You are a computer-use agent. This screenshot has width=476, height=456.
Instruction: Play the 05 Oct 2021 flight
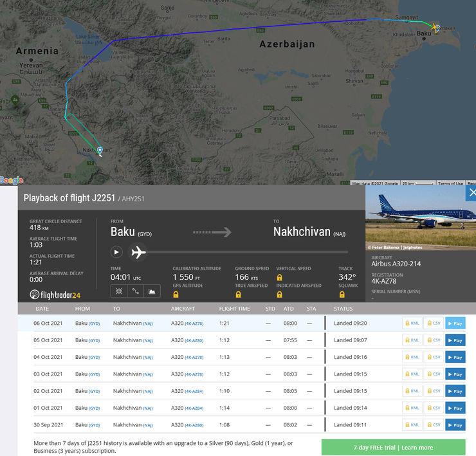(455, 340)
